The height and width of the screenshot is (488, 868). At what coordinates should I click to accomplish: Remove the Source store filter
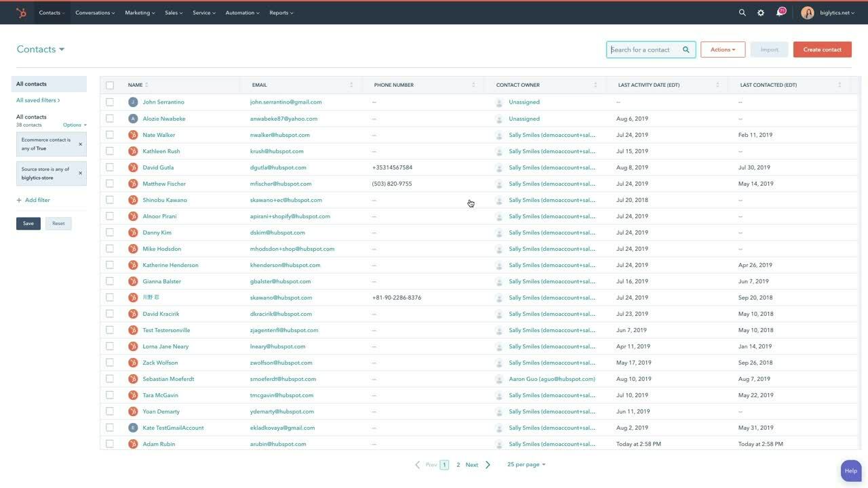point(80,173)
